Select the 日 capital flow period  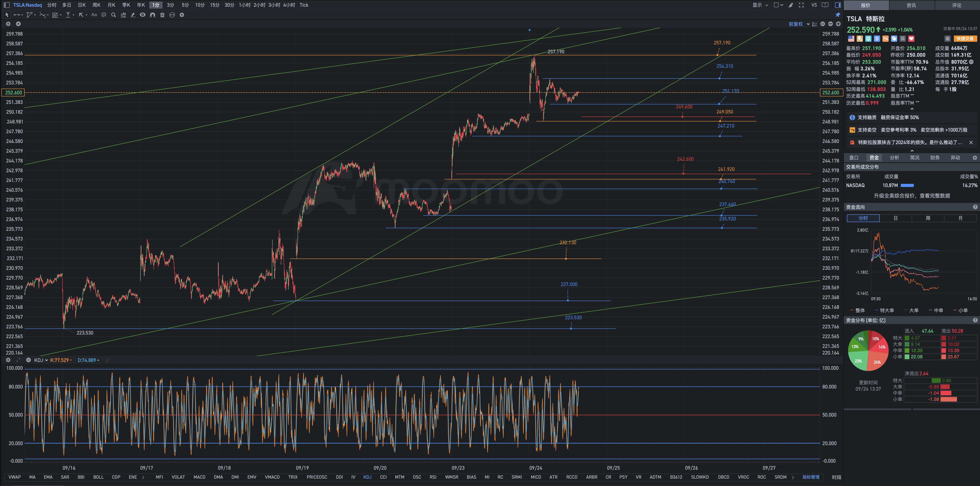click(896, 218)
